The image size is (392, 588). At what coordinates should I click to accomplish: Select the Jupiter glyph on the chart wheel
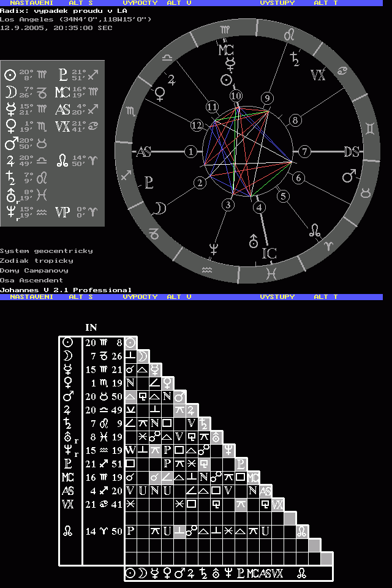[171, 79]
